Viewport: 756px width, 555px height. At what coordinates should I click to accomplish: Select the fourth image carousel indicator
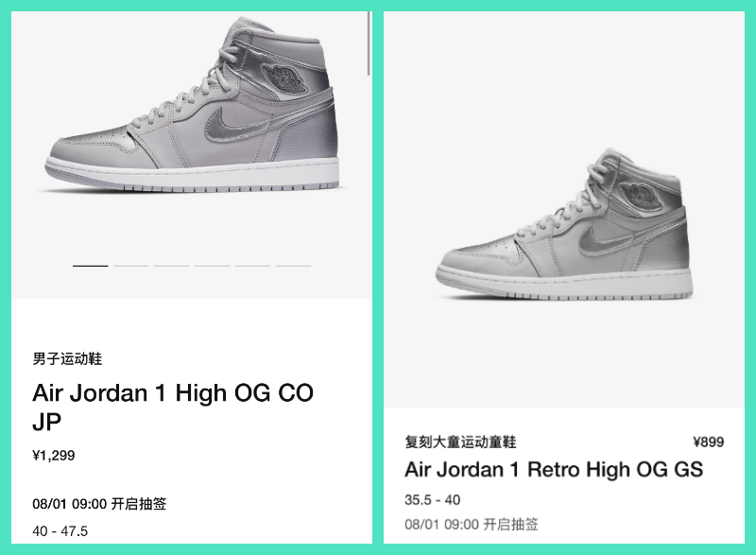click(x=212, y=266)
